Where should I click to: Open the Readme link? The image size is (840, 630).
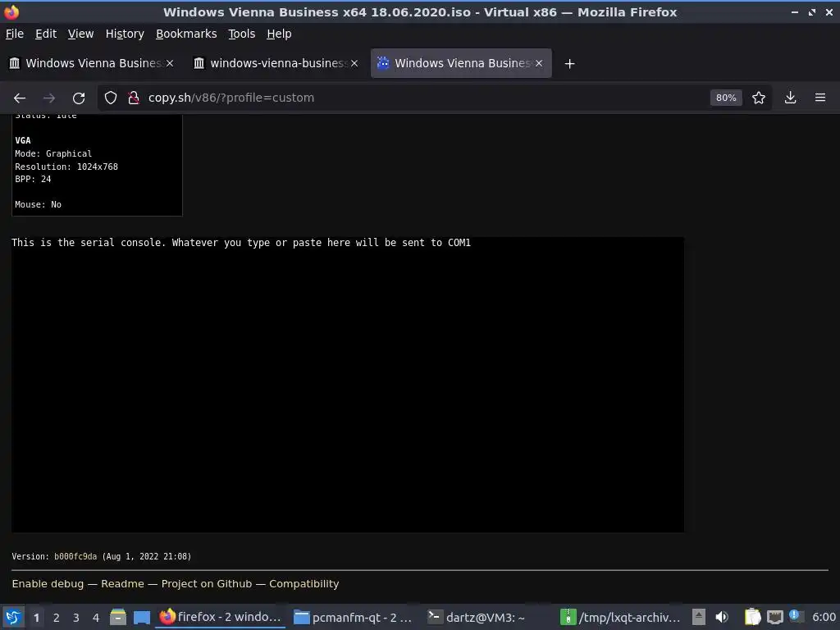pyautogui.click(x=123, y=584)
